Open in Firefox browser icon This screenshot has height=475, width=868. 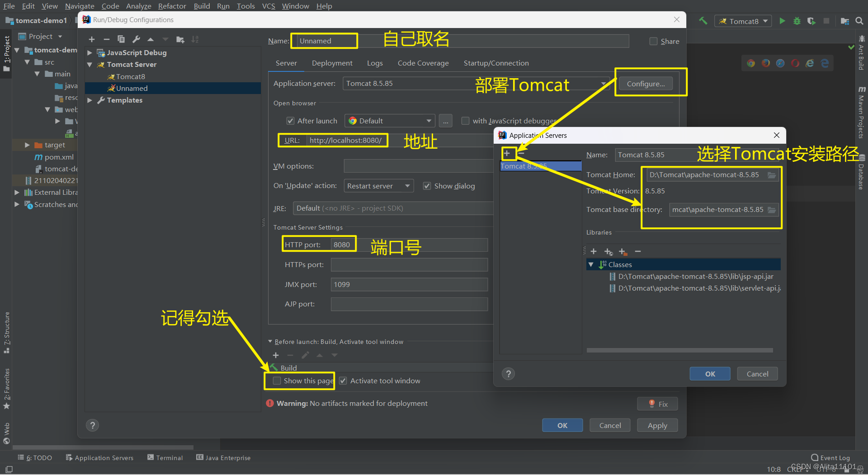point(766,63)
